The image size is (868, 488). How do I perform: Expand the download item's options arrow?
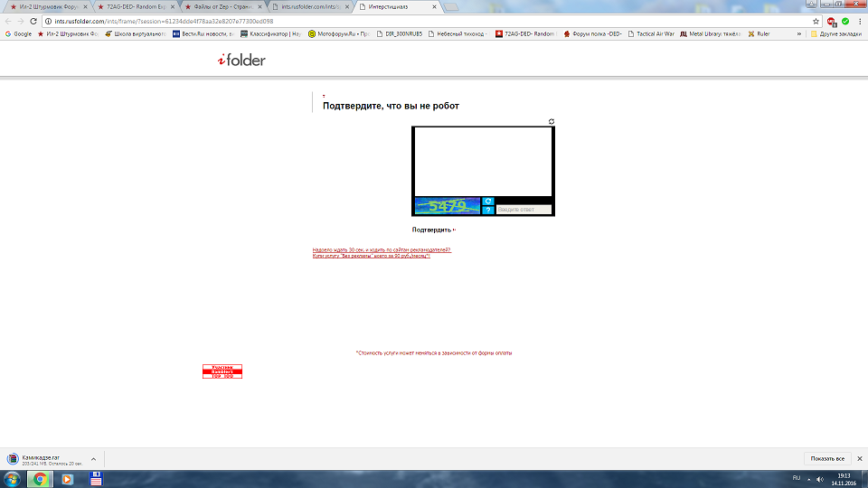(93, 459)
